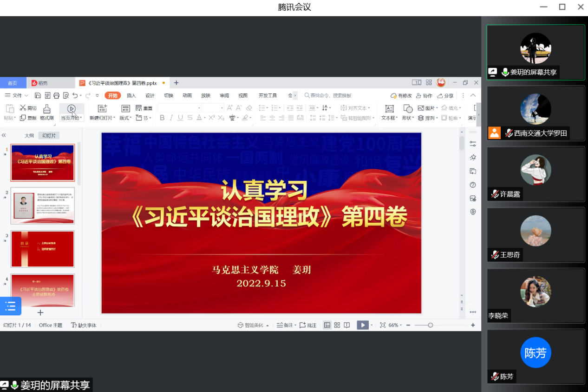Open the 文件 (File) menu dropdown
Image resolution: width=588 pixels, height=392 pixels.
(17, 95)
